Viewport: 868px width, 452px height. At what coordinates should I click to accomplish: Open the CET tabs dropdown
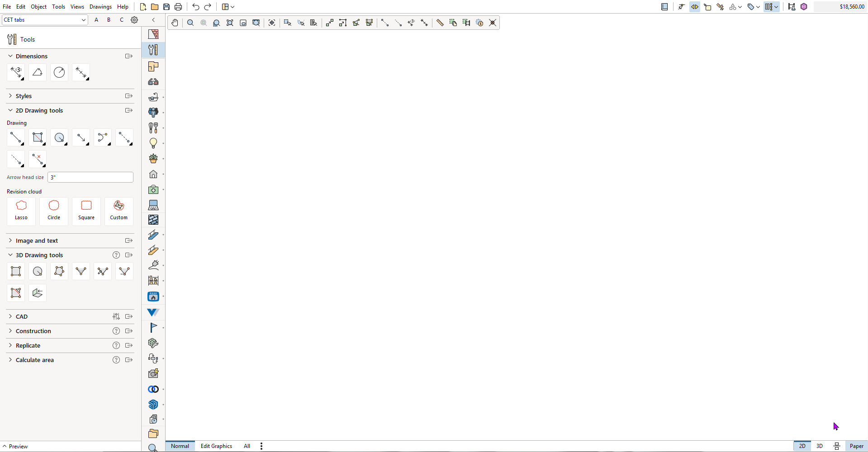click(x=45, y=20)
